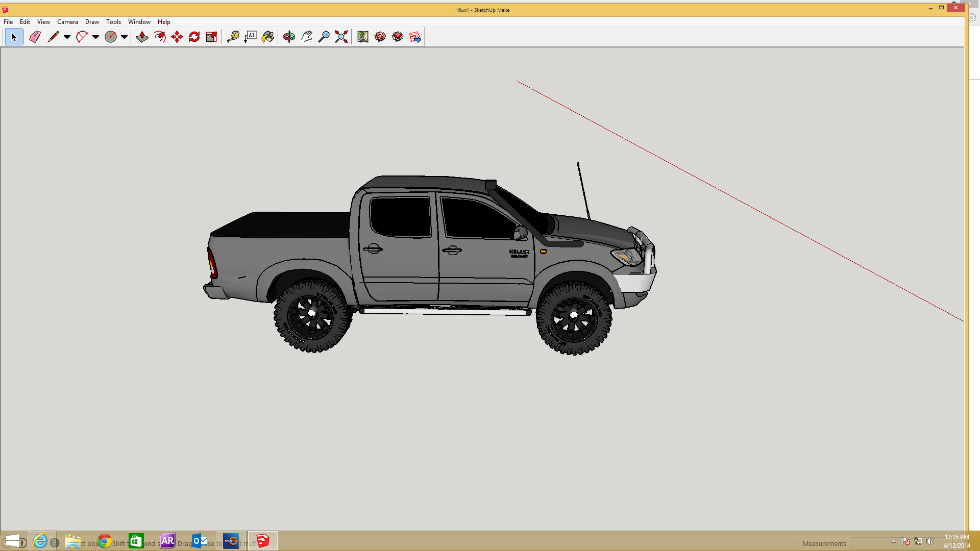Click the SketchUp taskbar button

(263, 541)
